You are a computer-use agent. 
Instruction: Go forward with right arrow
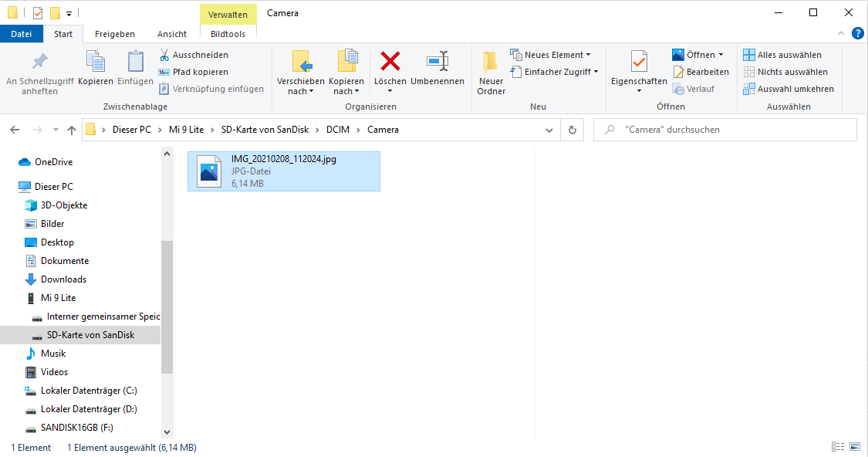[38, 130]
